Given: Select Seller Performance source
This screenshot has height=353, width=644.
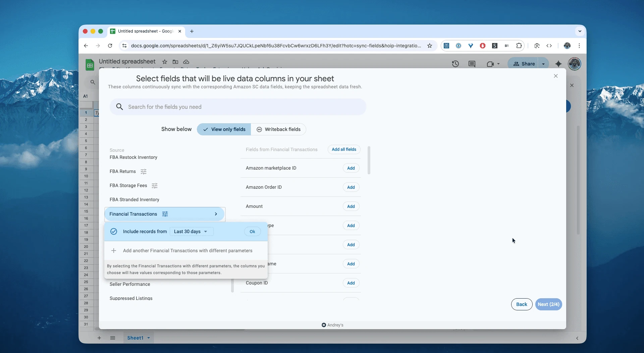Looking at the screenshot, I should click(130, 284).
